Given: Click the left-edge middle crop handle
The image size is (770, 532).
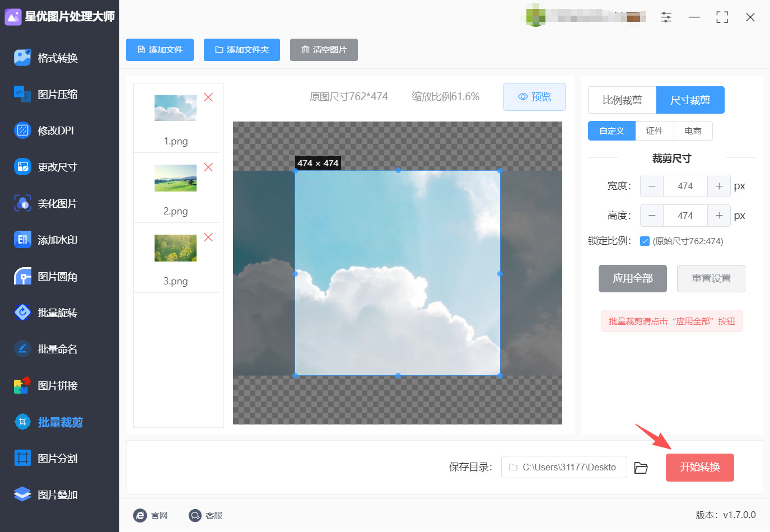Looking at the screenshot, I should point(295,274).
